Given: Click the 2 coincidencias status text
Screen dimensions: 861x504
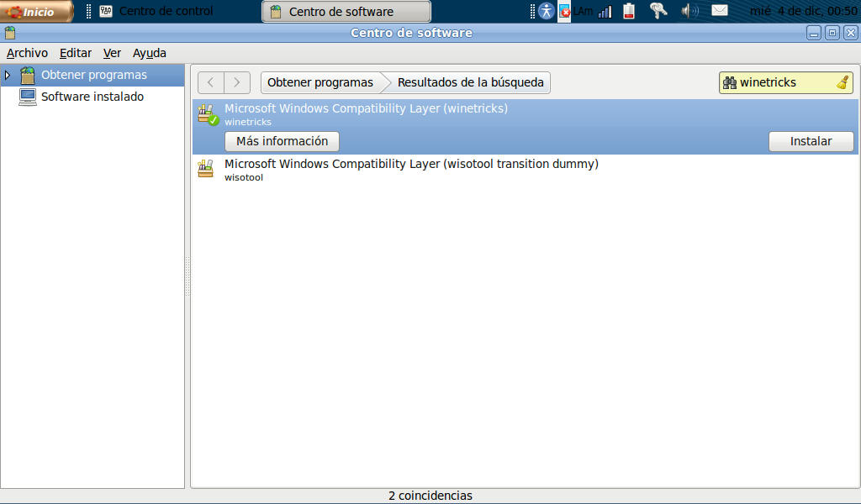Looking at the screenshot, I should 430,496.
